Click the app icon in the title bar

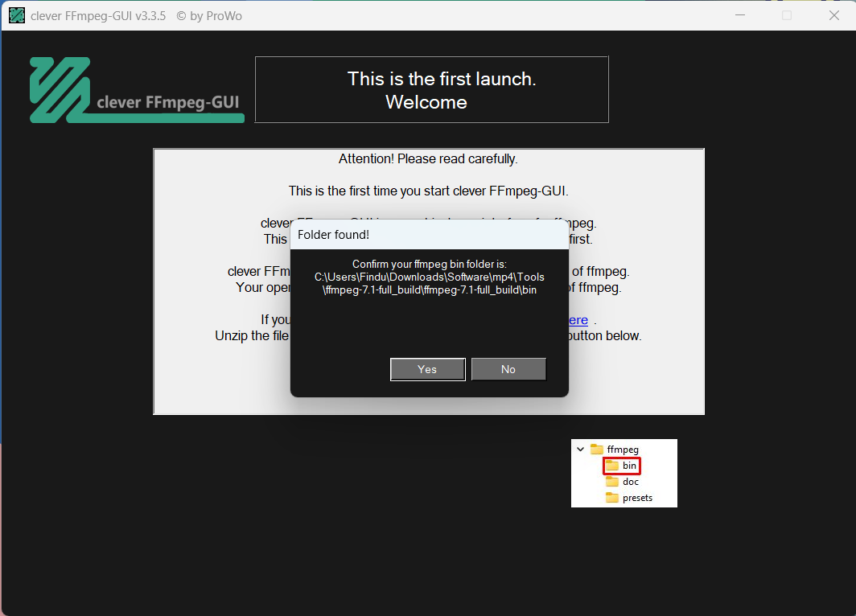(x=17, y=15)
